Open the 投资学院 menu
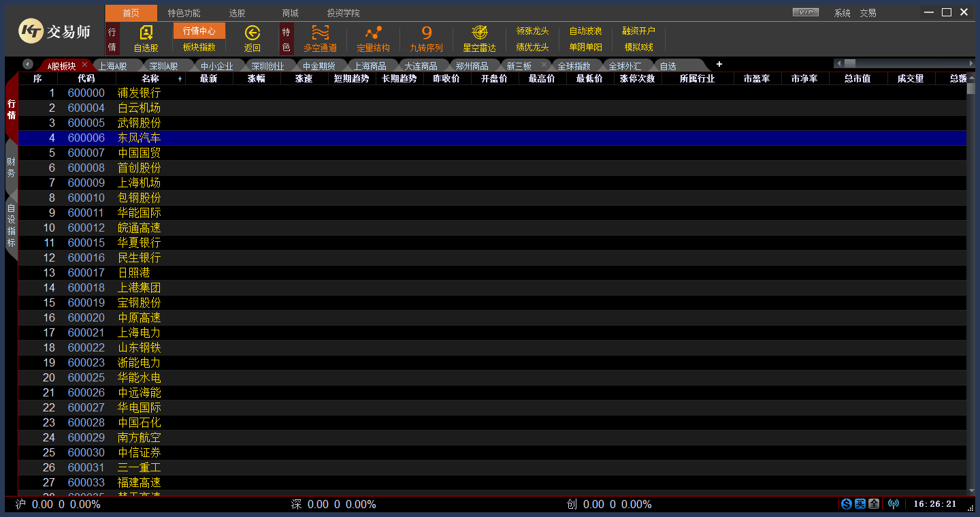Image resolution: width=980 pixels, height=517 pixels. coord(344,13)
